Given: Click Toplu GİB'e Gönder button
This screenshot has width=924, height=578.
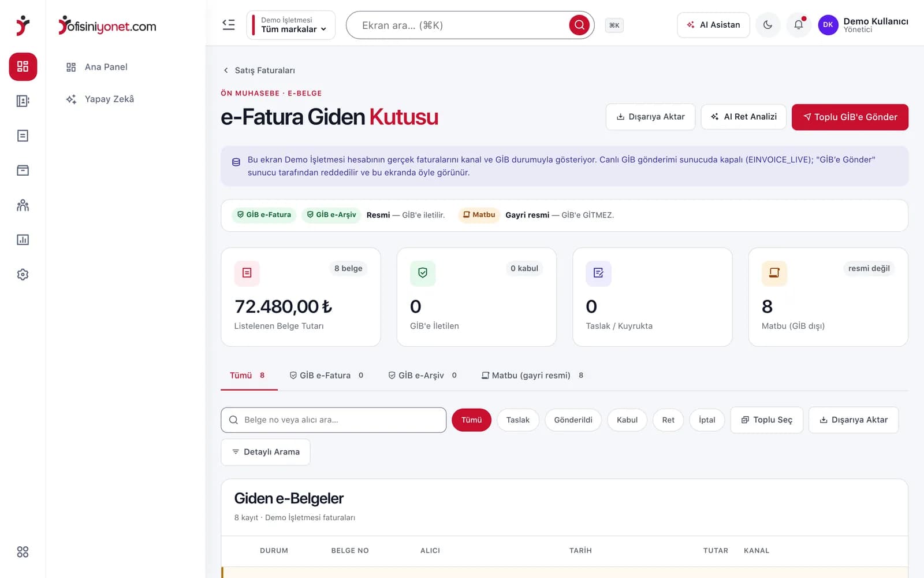Looking at the screenshot, I should click(850, 117).
